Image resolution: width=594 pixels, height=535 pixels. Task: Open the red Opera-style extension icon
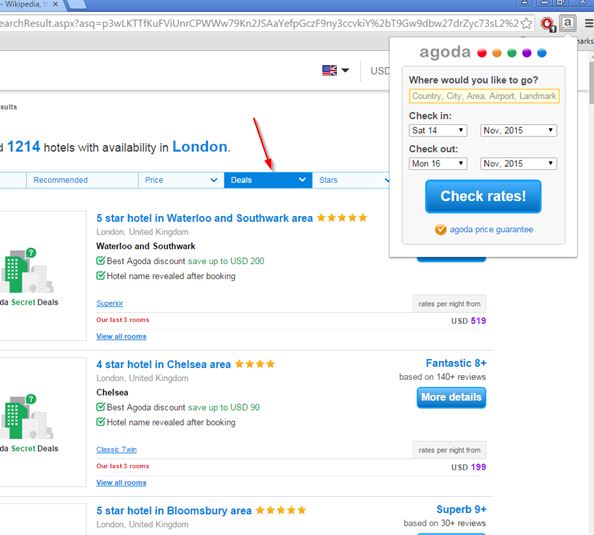(547, 24)
